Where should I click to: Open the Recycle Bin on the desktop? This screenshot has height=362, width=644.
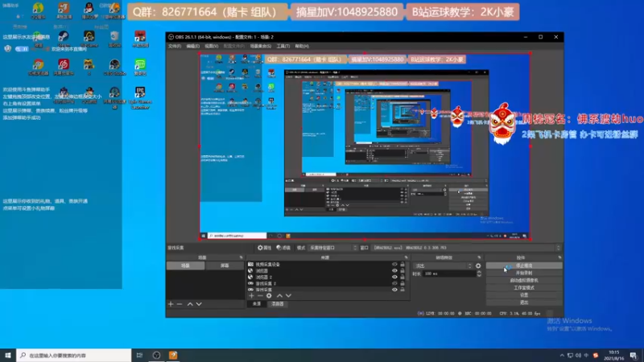tap(114, 38)
